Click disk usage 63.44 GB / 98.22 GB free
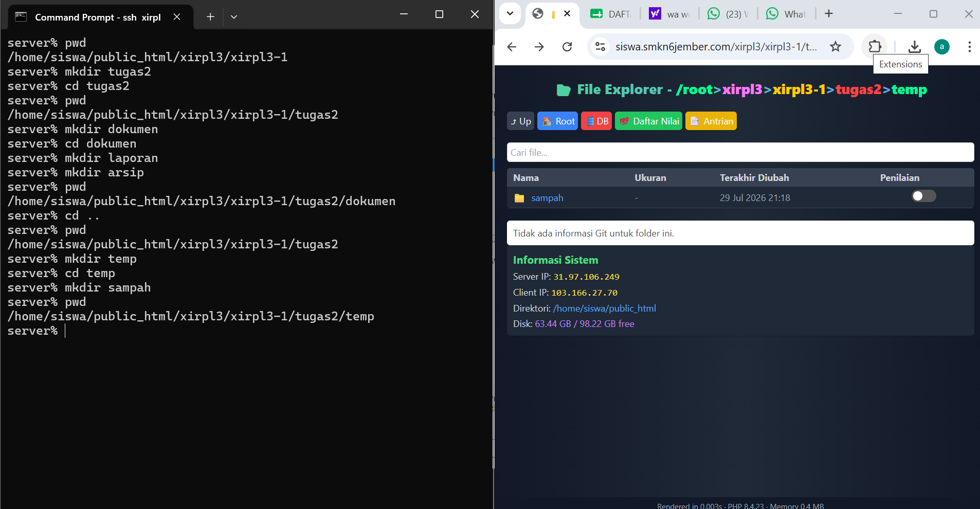 (x=585, y=324)
